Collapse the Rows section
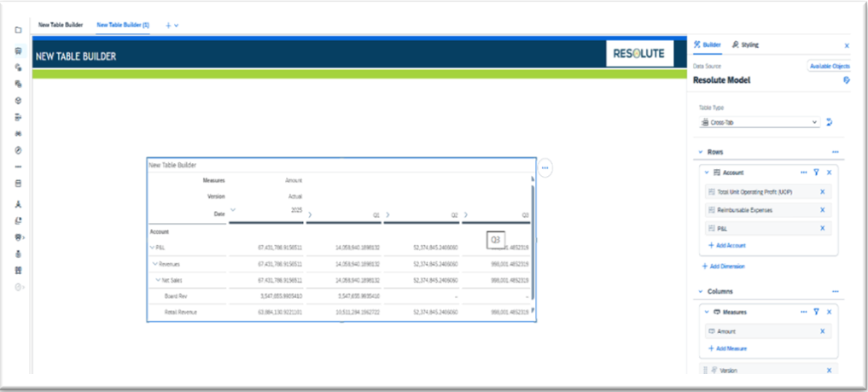This screenshot has height=392, width=868. 700,152
